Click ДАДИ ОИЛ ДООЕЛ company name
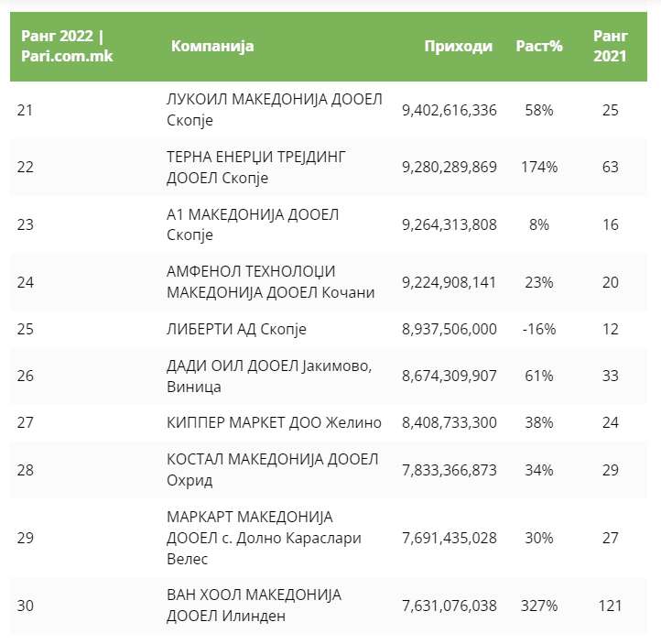This screenshot has height=644, width=661. point(269,376)
